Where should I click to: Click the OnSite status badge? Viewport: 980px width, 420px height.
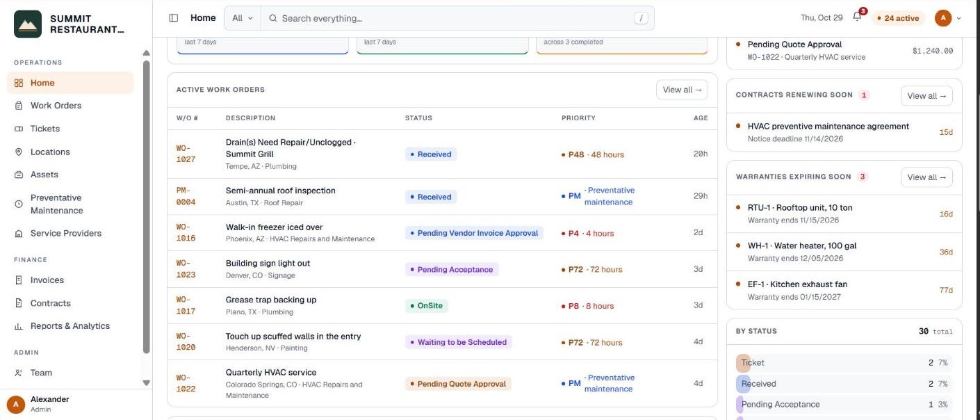[426, 306]
